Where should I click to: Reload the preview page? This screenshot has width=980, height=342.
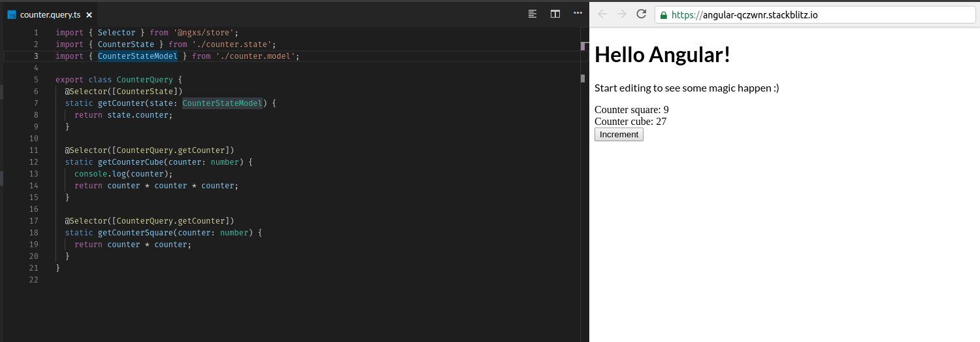[x=642, y=14]
